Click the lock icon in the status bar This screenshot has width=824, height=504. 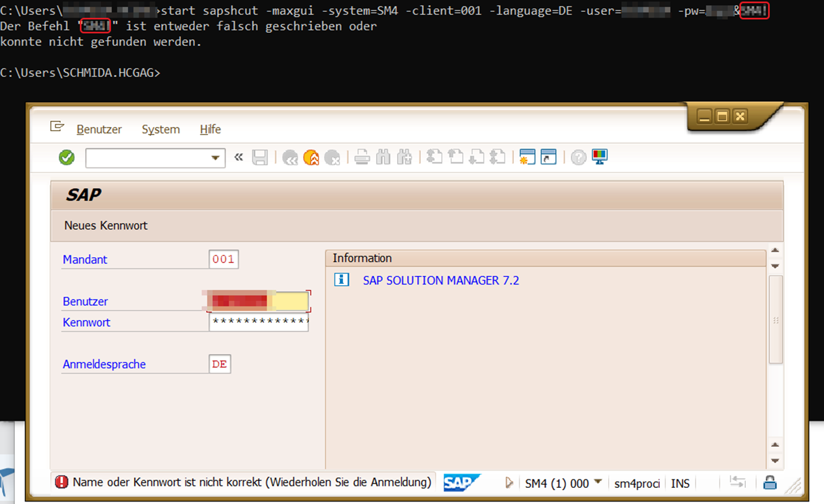point(769,482)
